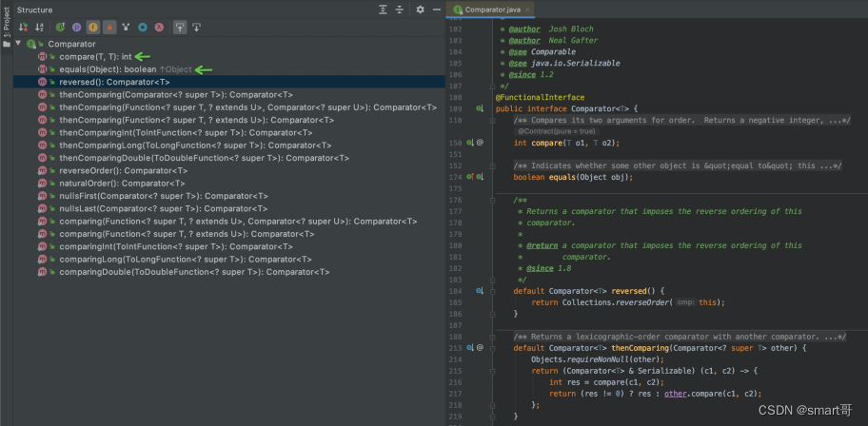Toggle Sort by Visibility in Structure toolbar
This screenshot has width=868, height=426.
click(x=23, y=28)
